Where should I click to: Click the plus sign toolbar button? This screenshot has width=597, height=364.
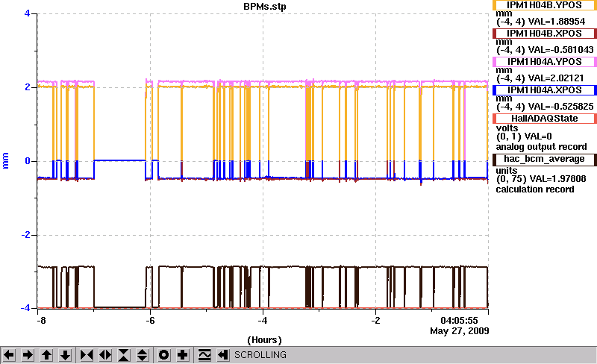183,355
